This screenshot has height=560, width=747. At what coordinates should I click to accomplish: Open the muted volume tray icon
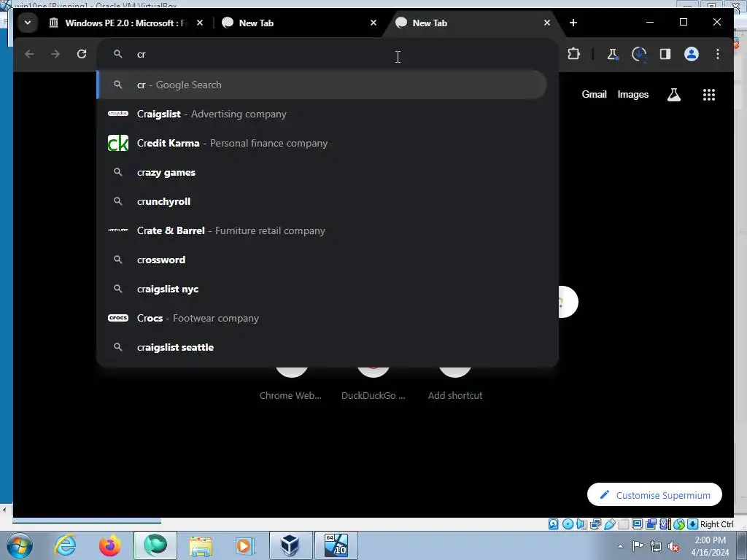[x=673, y=547]
